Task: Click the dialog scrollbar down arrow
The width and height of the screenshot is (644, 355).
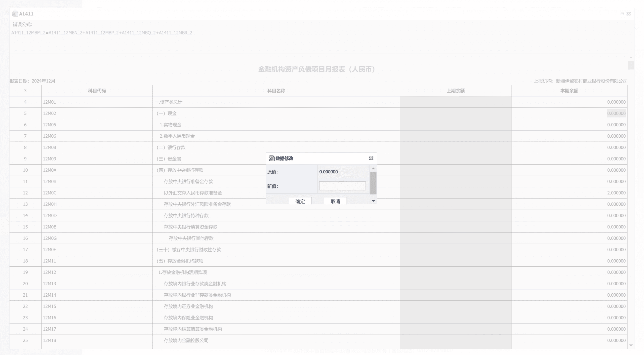Action: [x=373, y=201]
